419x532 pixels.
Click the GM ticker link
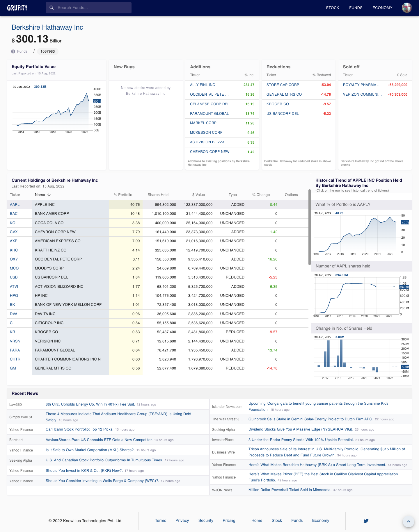[13, 368]
